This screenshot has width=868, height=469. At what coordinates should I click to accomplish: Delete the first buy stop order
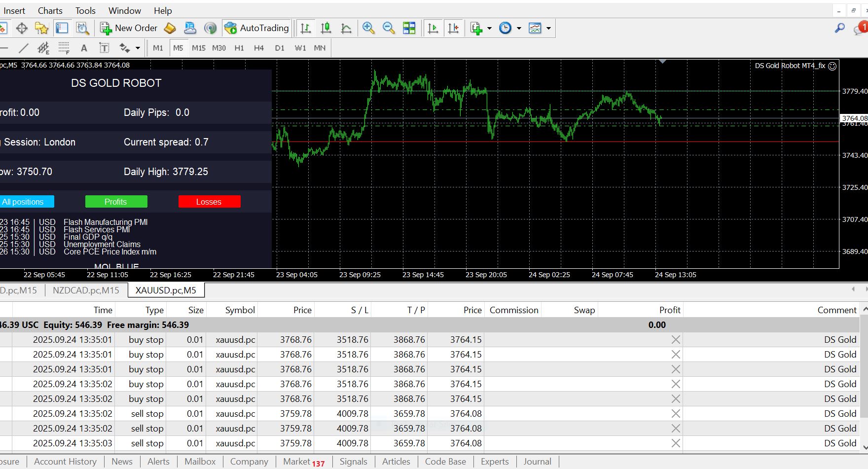click(675, 340)
